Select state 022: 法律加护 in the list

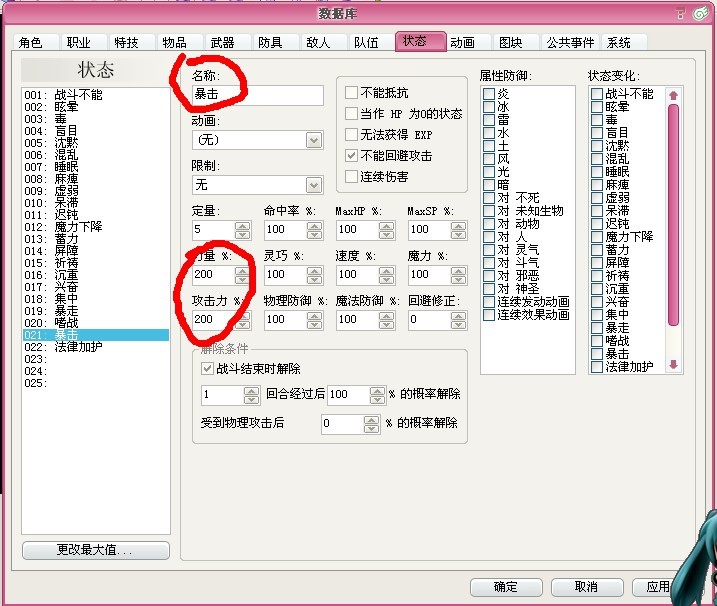pos(96,347)
